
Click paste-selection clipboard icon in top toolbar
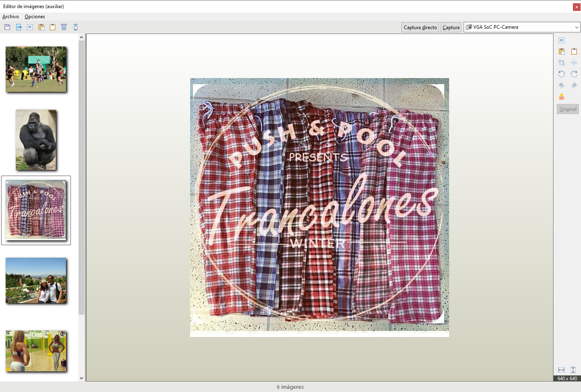click(41, 27)
